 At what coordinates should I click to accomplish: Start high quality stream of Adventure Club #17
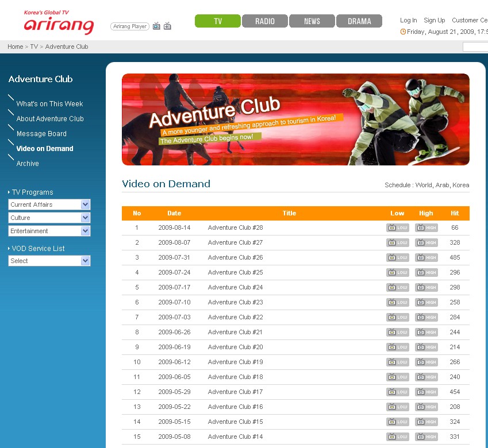(426, 392)
